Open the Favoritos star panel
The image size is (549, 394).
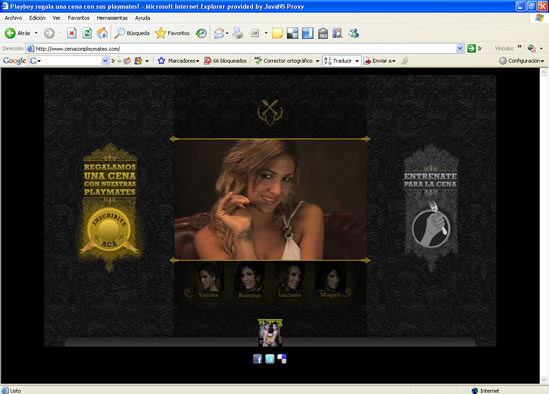(172, 33)
